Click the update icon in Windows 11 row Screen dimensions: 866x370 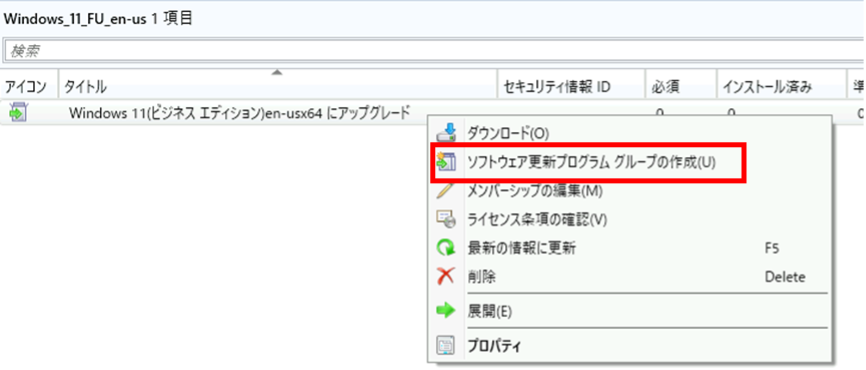tap(18, 112)
